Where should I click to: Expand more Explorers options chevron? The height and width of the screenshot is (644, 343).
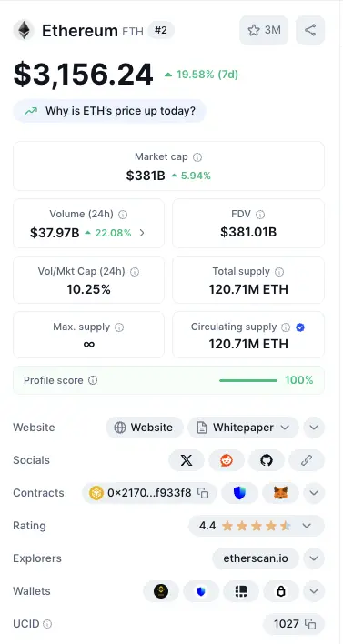pyautogui.click(x=314, y=558)
